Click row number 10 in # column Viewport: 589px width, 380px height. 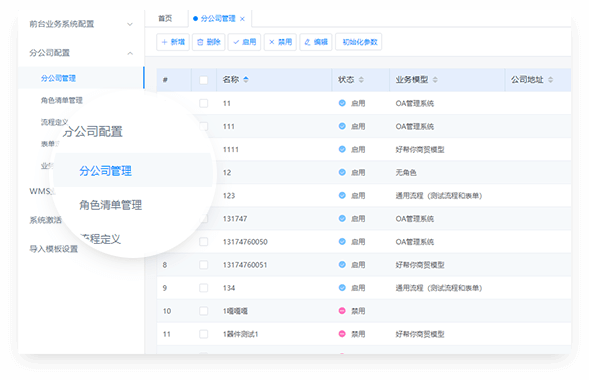pyautogui.click(x=167, y=311)
